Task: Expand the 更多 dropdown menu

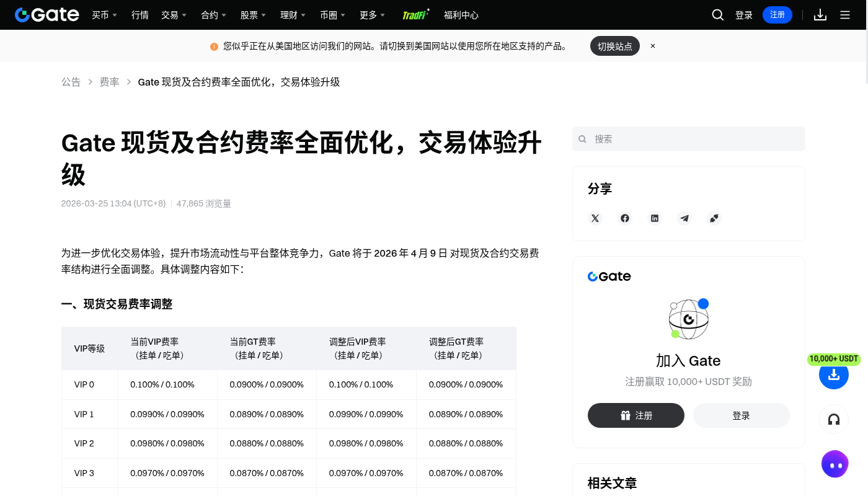Action: [x=372, y=15]
